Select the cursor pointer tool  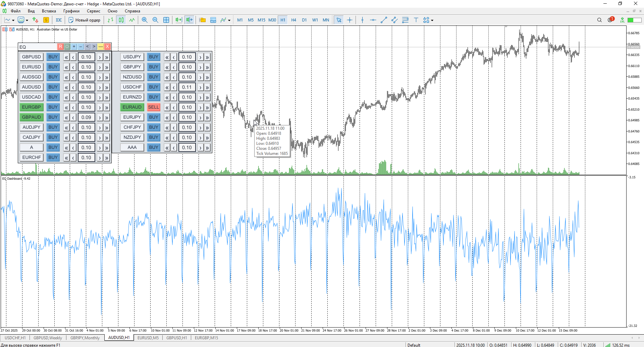339,20
